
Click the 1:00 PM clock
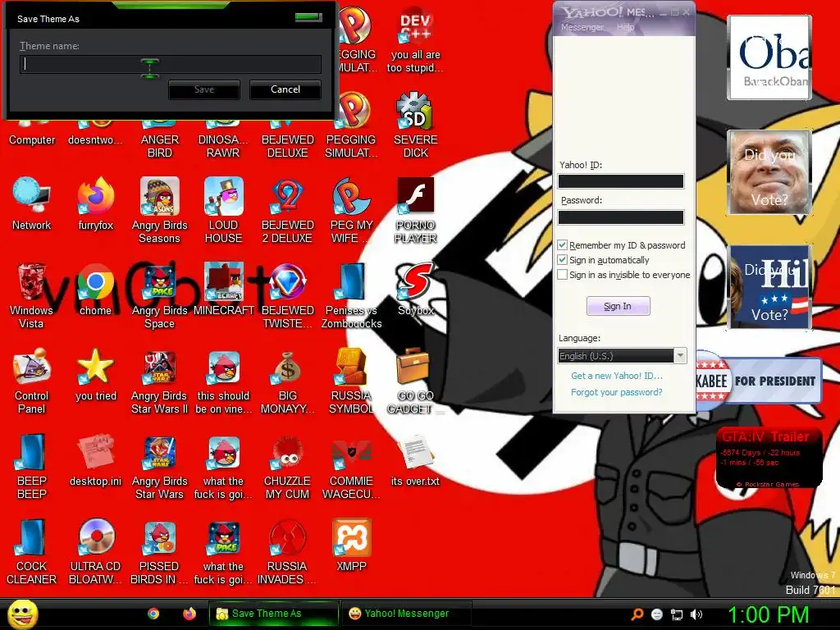point(768,614)
